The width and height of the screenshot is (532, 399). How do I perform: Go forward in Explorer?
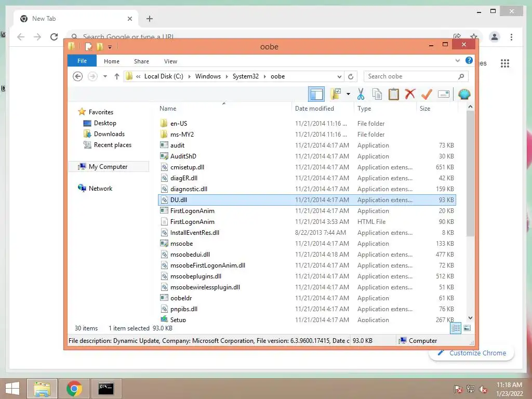click(92, 76)
